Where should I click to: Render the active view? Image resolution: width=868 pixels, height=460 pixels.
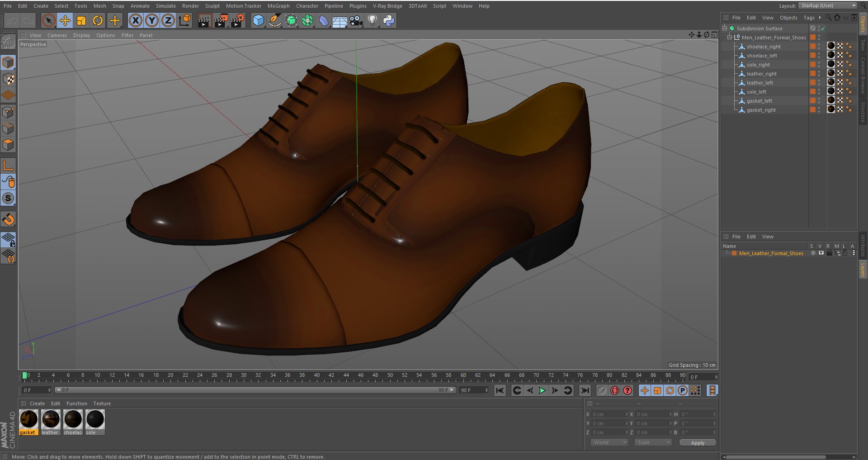(x=204, y=20)
